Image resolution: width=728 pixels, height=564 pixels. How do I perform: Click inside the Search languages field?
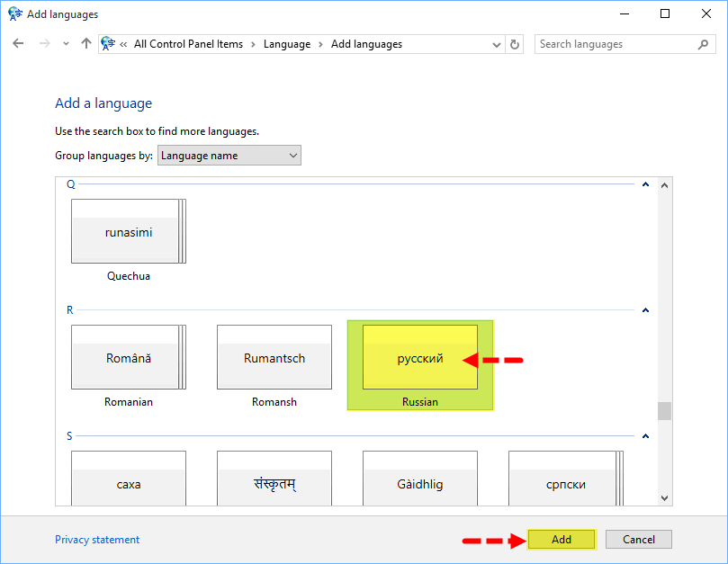coord(615,44)
